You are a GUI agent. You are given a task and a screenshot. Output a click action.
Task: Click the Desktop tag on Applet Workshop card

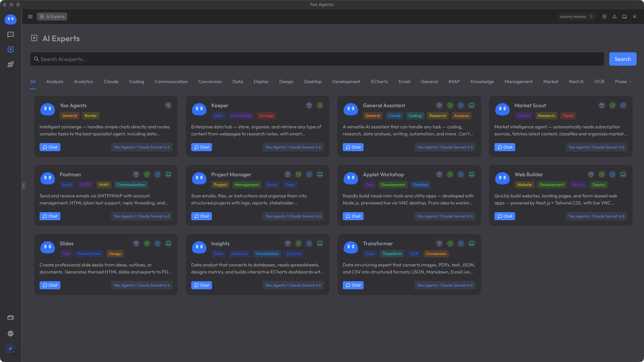click(x=420, y=185)
